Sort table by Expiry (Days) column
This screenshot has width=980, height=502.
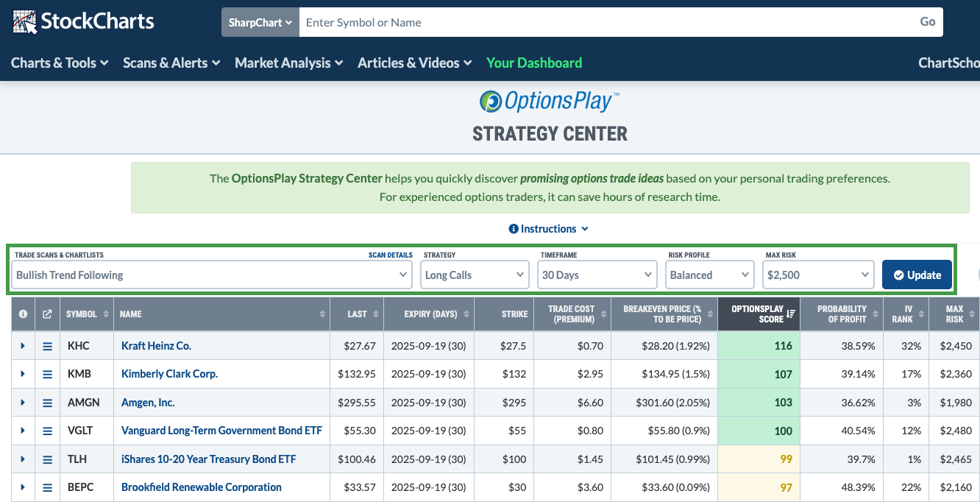tap(427, 314)
